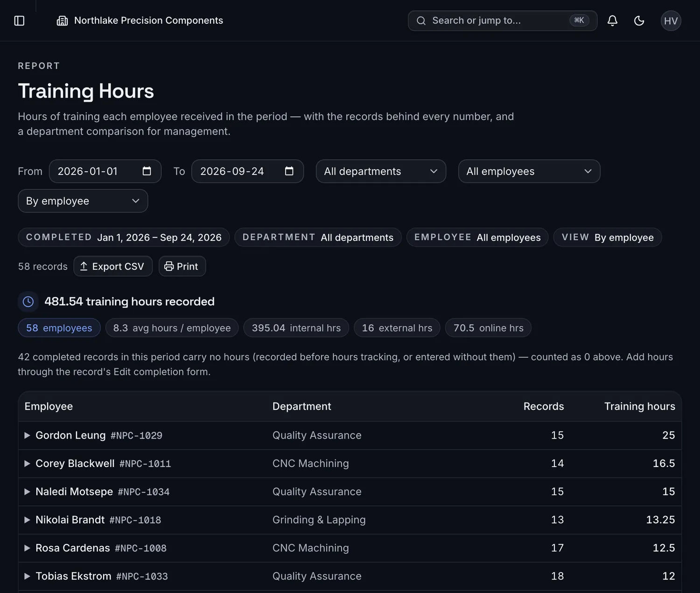This screenshot has height=593, width=700.
Task: Click the 8.3 avg hours / employee chip
Action: [x=172, y=328]
